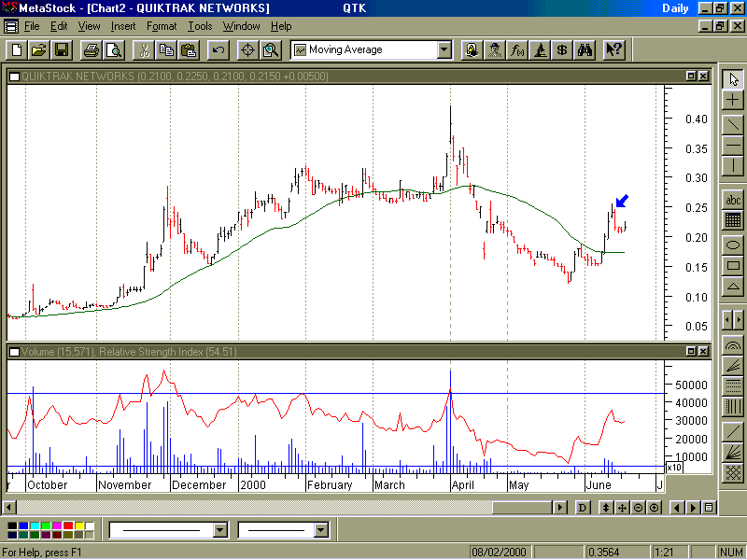Open the line weight dropdown
The height and width of the screenshot is (560, 747).
[321, 529]
